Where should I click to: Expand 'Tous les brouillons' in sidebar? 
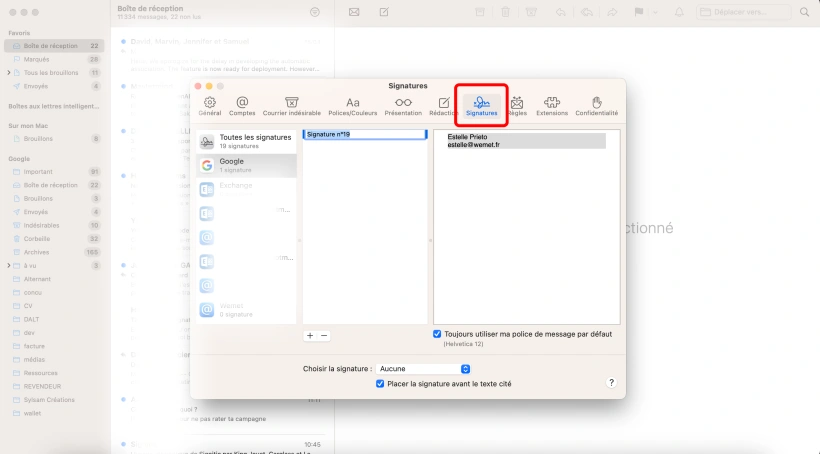point(9,73)
